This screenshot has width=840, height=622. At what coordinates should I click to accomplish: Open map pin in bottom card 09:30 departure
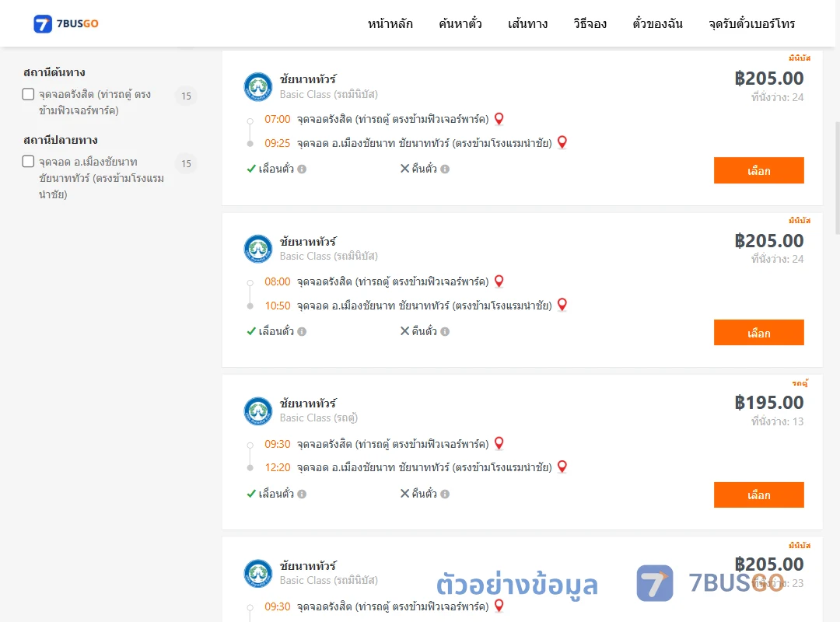(499, 606)
